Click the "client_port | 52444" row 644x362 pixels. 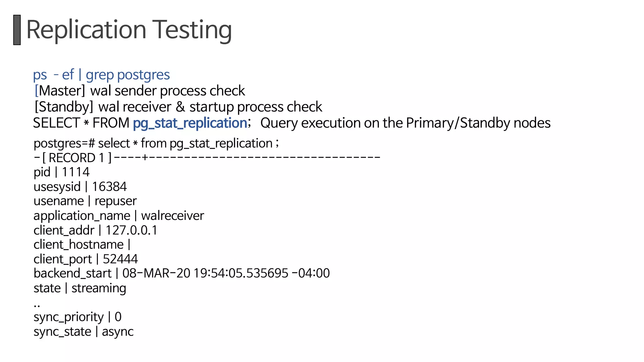tap(86, 259)
